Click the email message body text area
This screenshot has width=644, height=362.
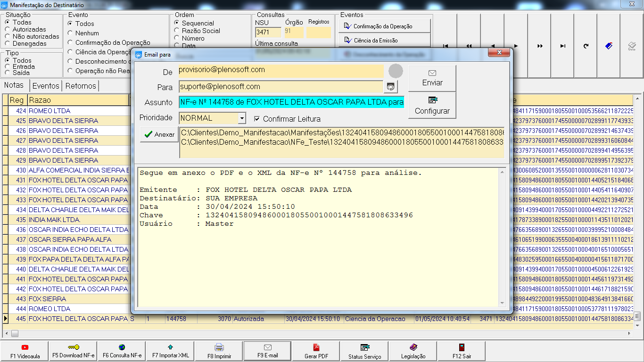(318, 237)
